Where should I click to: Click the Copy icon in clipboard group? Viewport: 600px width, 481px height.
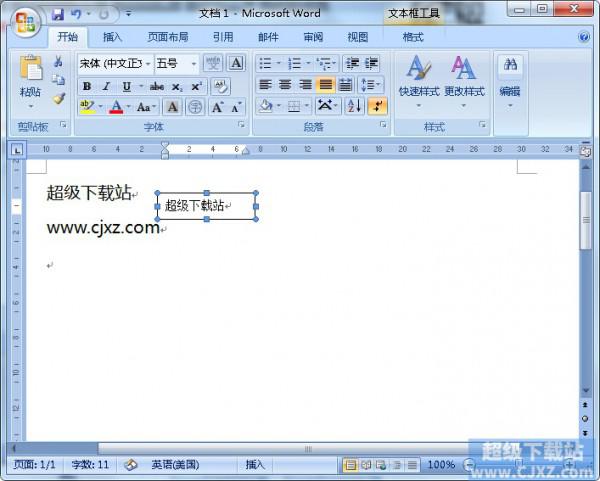(58, 80)
